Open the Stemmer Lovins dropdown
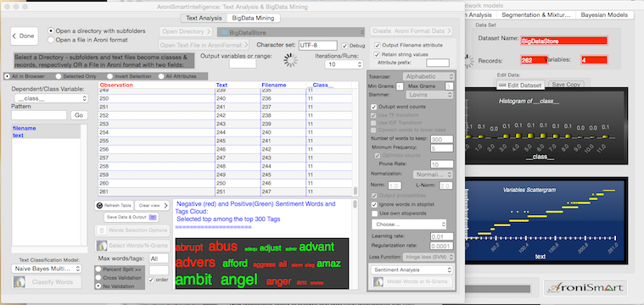Viewport: 644px width, 305px height. click(429, 95)
